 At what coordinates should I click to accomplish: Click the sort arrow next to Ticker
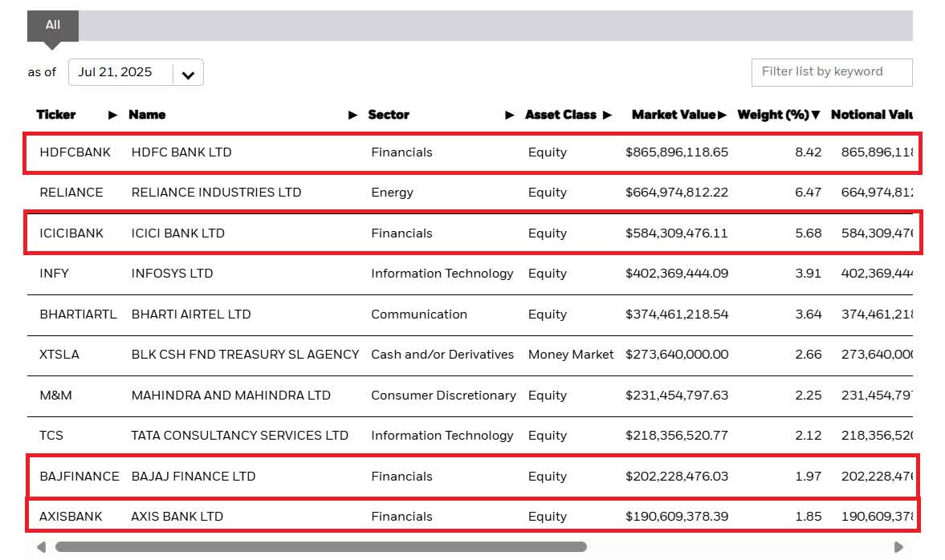tap(112, 116)
